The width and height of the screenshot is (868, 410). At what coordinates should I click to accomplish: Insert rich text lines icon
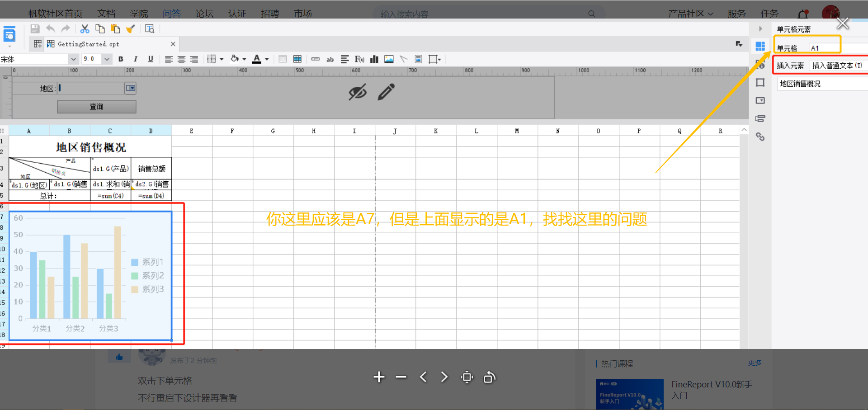tap(344, 59)
